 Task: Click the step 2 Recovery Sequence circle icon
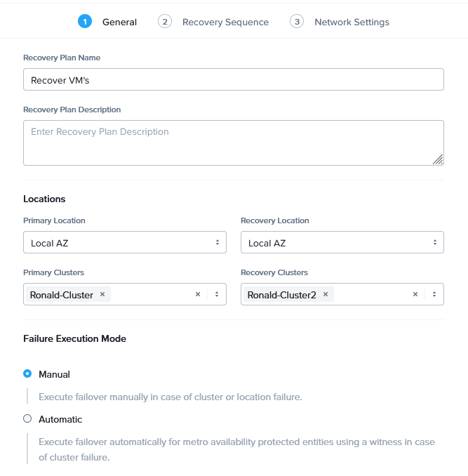click(x=165, y=22)
